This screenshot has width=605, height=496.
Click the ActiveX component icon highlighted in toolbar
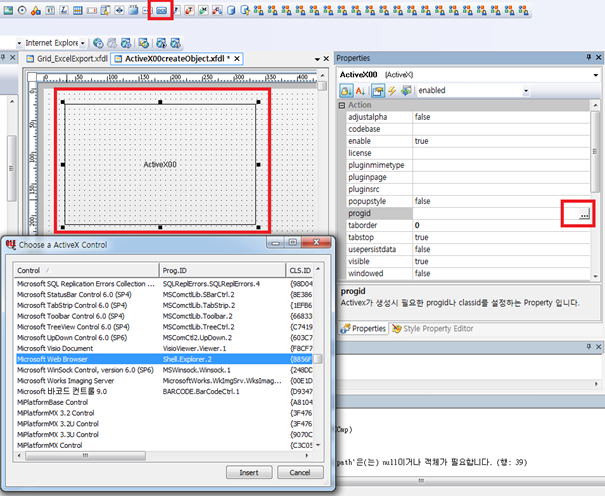click(160, 10)
